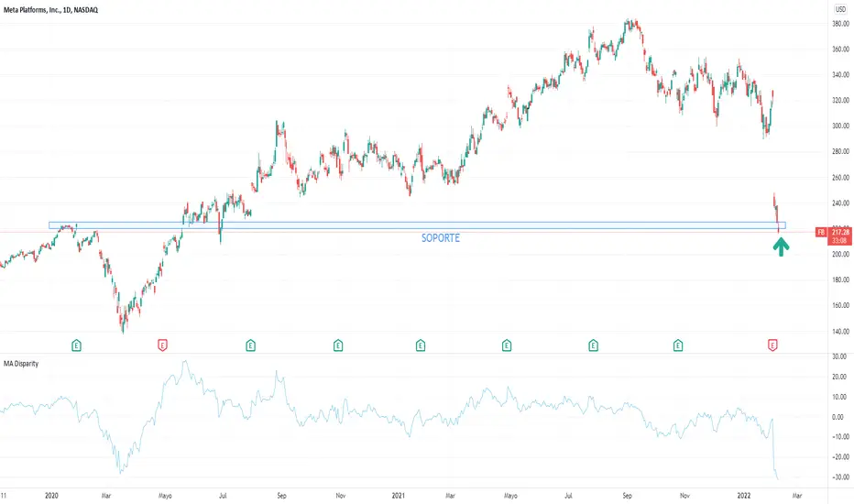Click the 380.00 price axis label
The image size is (854, 504).
(x=840, y=24)
